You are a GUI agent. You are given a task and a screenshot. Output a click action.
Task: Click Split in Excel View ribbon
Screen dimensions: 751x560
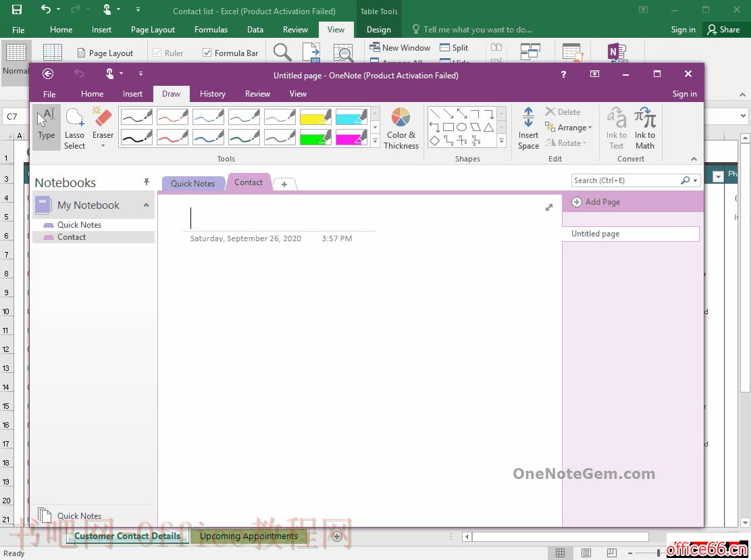(454, 47)
